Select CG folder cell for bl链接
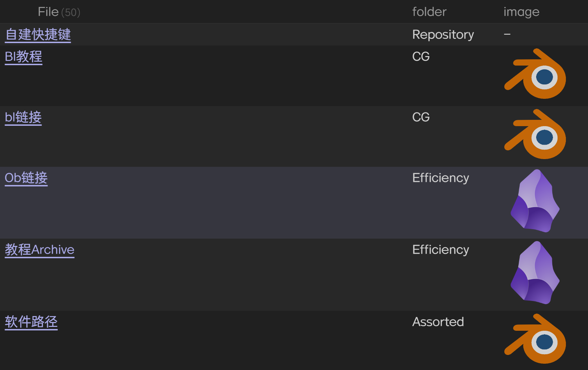This screenshot has height=370, width=588. point(421,117)
